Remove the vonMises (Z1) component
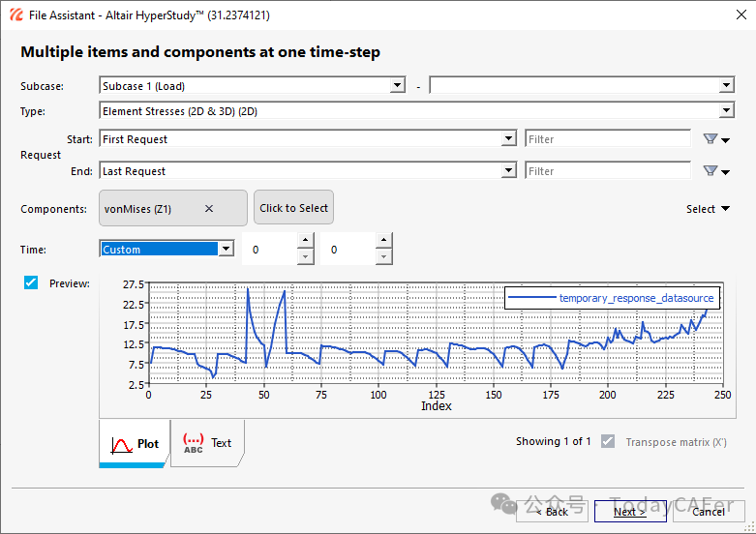756x534 pixels. (x=209, y=209)
